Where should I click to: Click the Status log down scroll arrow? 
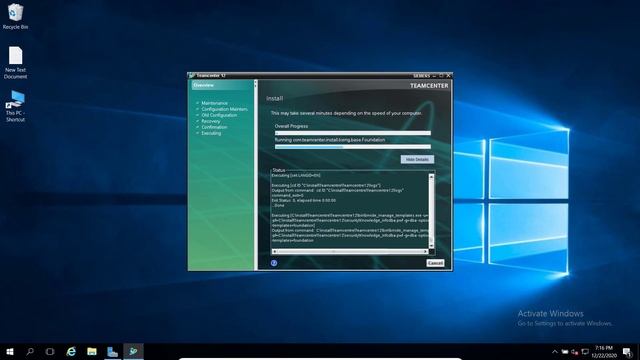point(431,245)
